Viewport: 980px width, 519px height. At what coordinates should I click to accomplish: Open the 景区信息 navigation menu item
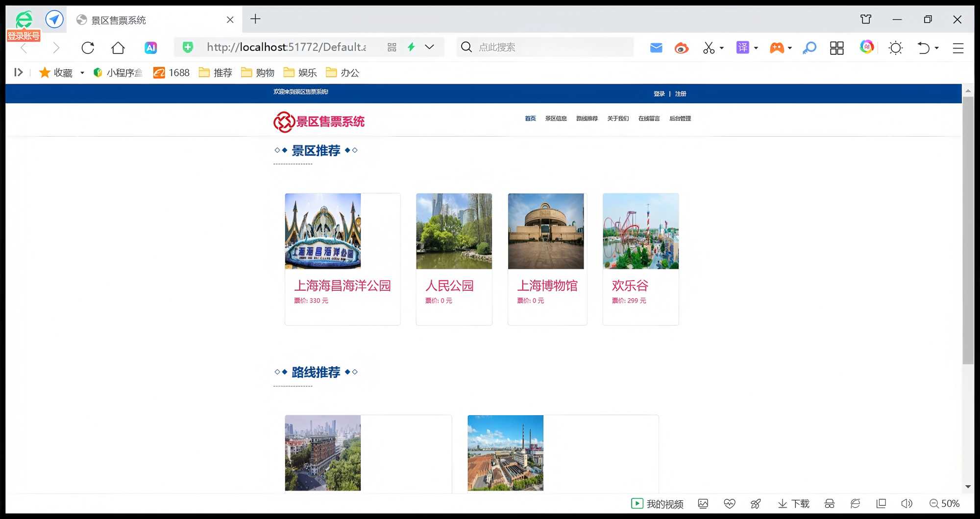point(556,118)
